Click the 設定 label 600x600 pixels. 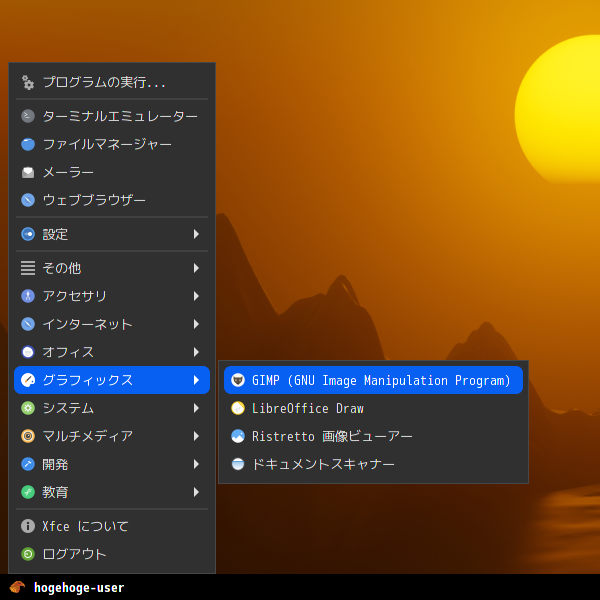[55, 234]
